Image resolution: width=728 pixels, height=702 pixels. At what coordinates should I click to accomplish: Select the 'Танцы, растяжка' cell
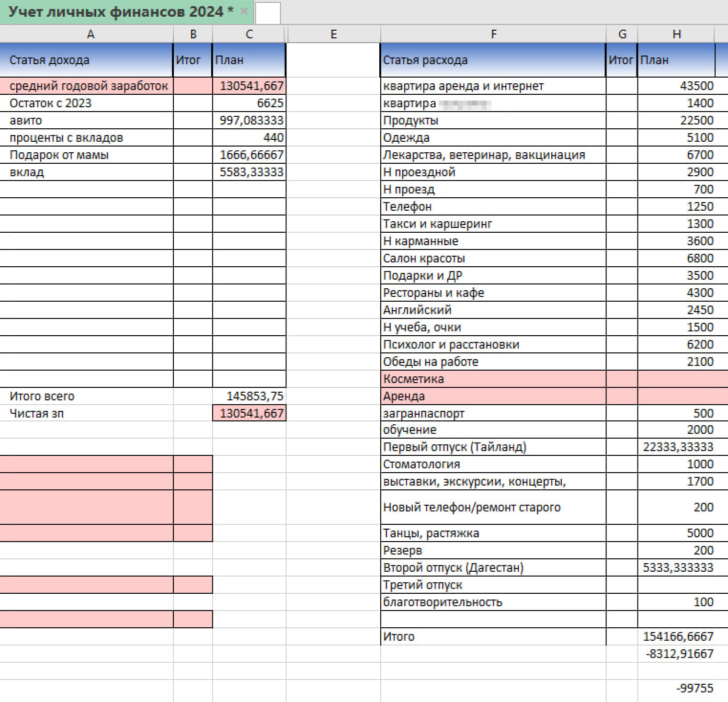click(x=493, y=533)
